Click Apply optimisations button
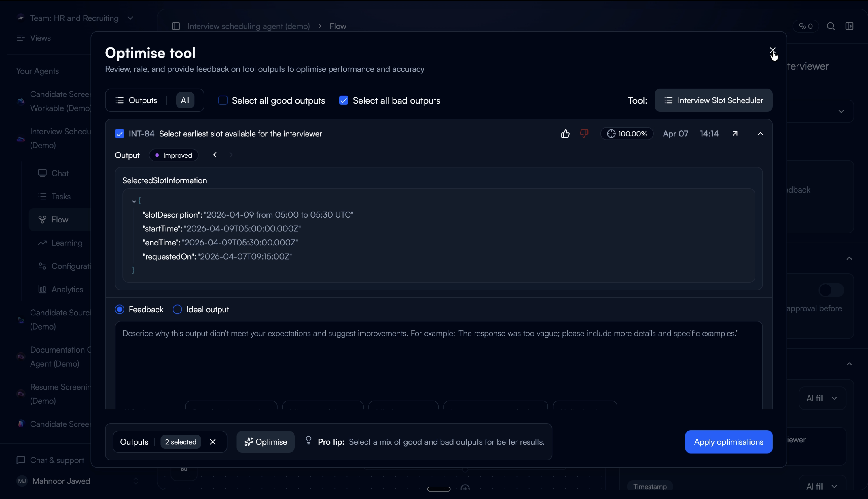The width and height of the screenshot is (868, 499). coord(728,442)
